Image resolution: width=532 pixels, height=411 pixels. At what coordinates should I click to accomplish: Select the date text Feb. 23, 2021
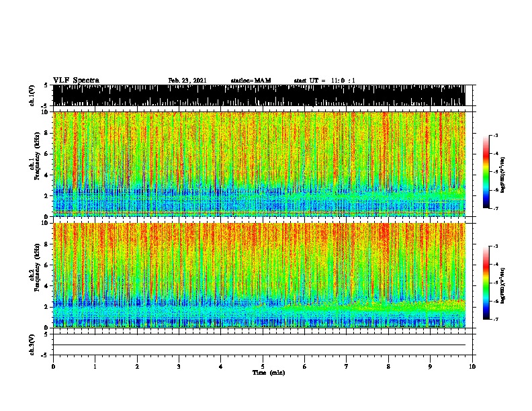coord(187,81)
